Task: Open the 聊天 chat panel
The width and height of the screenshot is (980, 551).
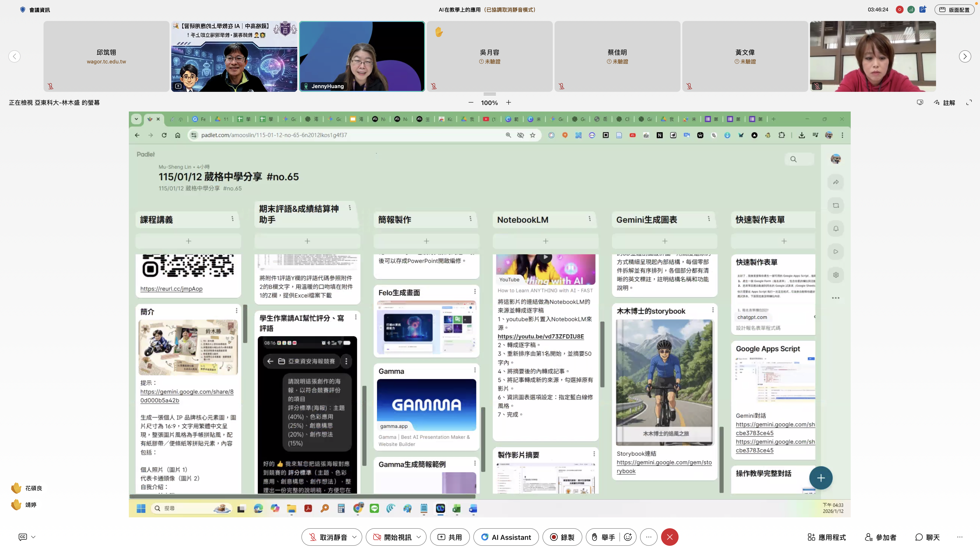Action: pos(927,537)
